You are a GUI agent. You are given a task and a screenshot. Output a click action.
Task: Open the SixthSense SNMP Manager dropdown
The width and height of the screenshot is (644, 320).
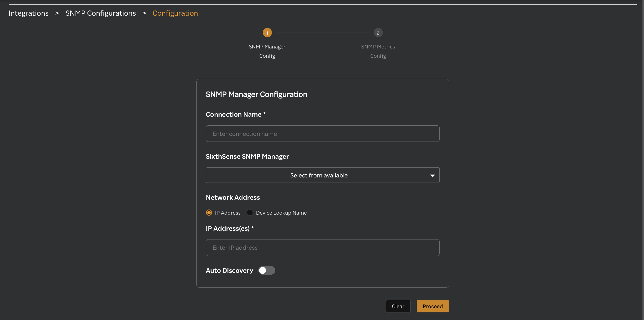pos(323,175)
